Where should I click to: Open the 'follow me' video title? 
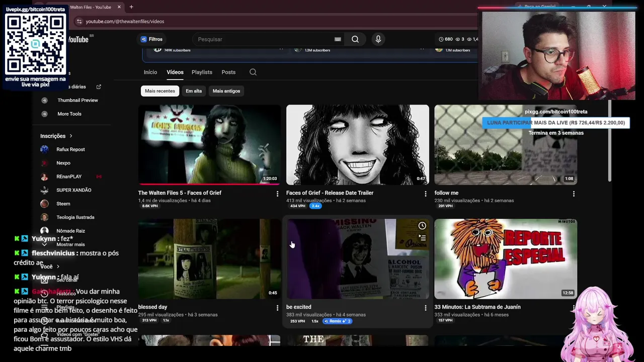point(446,193)
